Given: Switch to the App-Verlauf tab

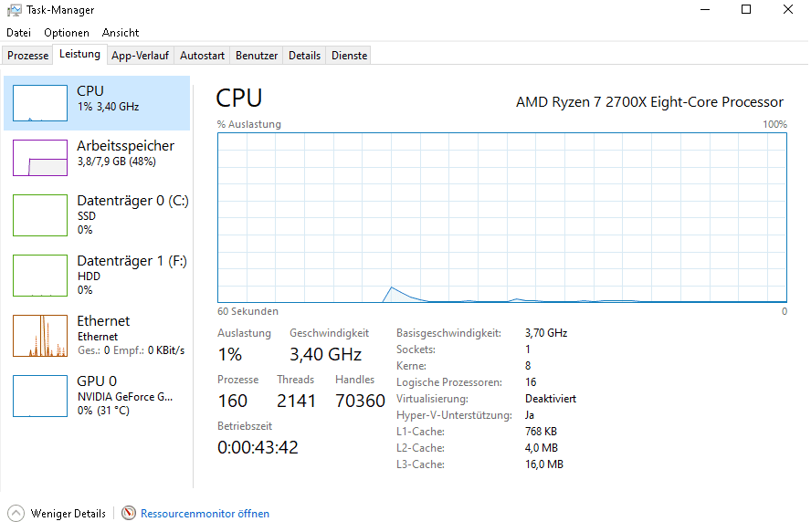Looking at the screenshot, I should (x=140, y=56).
